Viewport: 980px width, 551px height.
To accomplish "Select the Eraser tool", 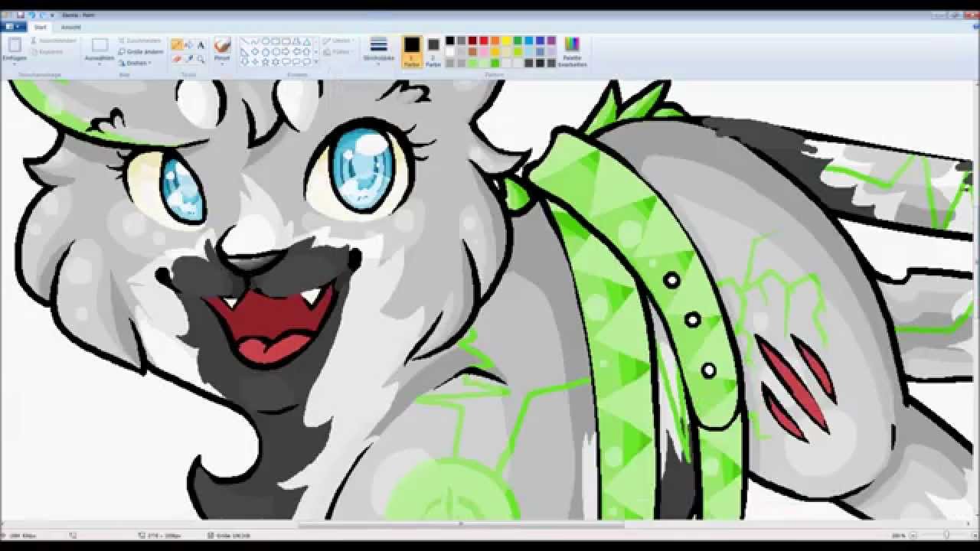I will click(x=177, y=59).
